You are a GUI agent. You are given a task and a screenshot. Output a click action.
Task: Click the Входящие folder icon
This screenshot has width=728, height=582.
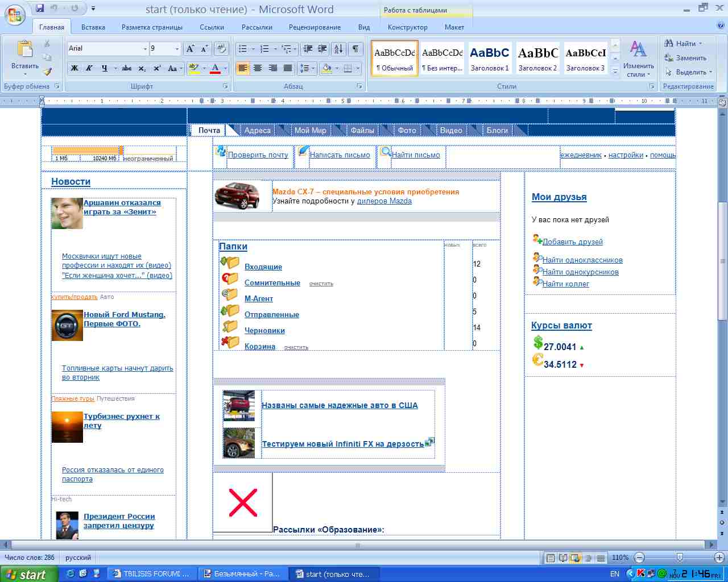click(x=230, y=263)
